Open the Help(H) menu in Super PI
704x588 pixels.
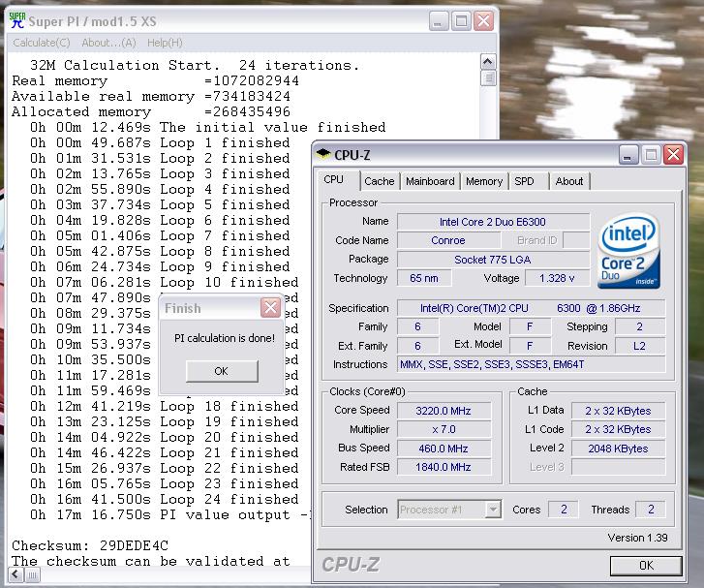pyautogui.click(x=165, y=43)
